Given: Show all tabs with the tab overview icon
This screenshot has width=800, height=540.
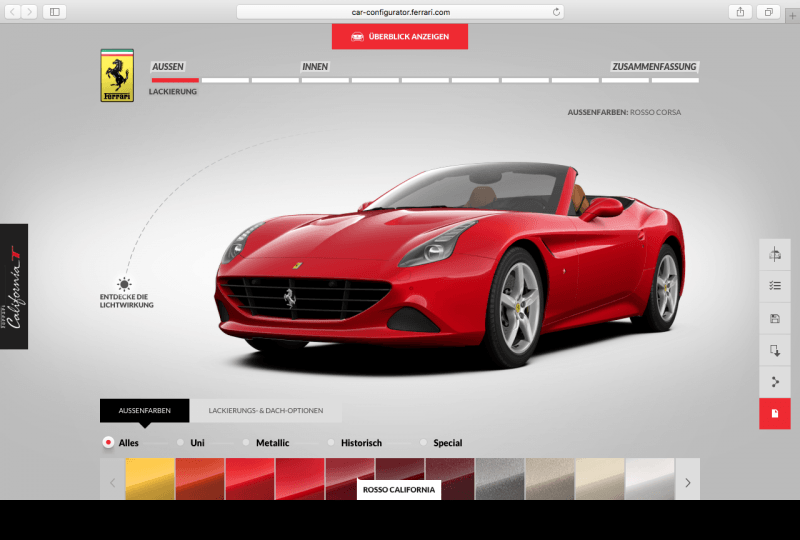Looking at the screenshot, I should coord(768,12).
